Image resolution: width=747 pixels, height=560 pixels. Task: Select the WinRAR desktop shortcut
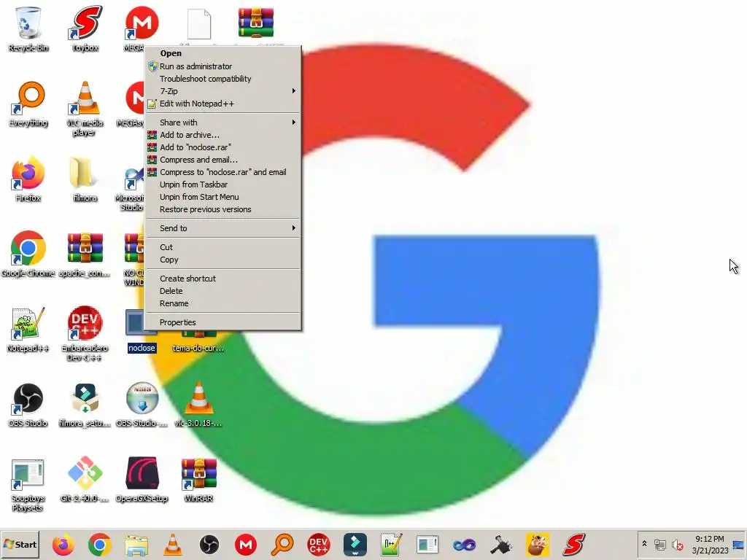(x=198, y=480)
